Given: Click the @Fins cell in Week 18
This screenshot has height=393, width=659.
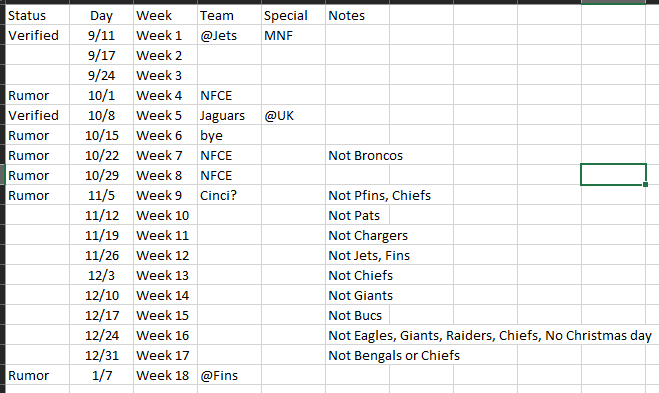Looking at the screenshot, I should coord(229,375).
